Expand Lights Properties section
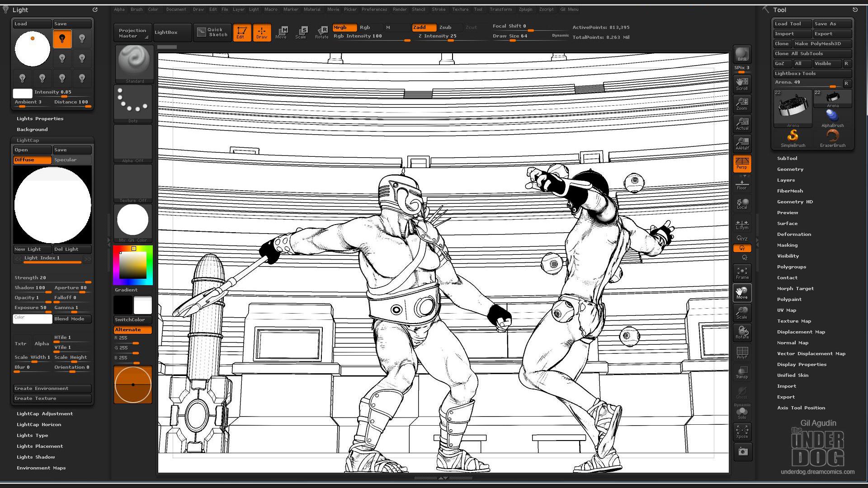Image resolution: width=868 pixels, height=488 pixels. click(x=40, y=119)
